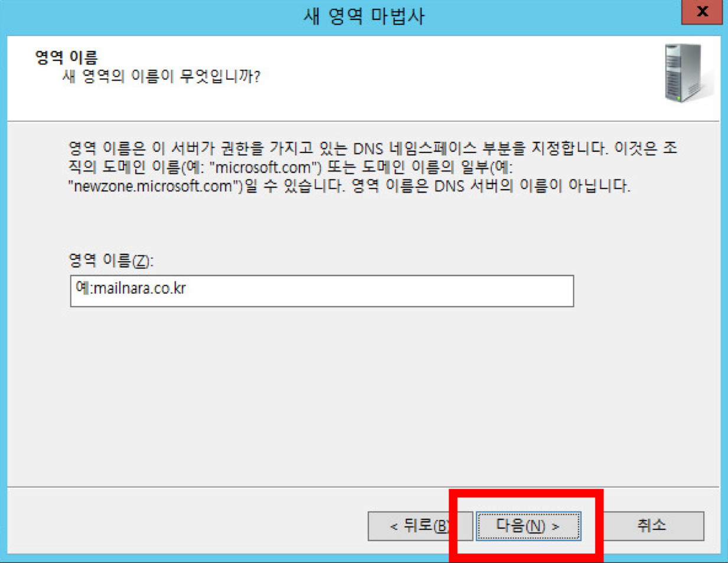Click the subtitle 새 영역의 이름이 무엇입니까?
728x563 pixels.
[161, 76]
